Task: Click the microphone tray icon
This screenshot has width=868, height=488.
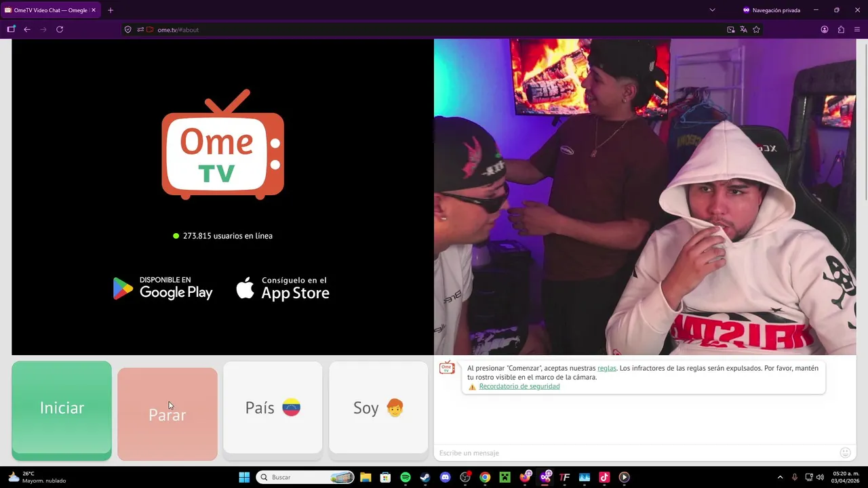Action: pyautogui.click(x=795, y=477)
